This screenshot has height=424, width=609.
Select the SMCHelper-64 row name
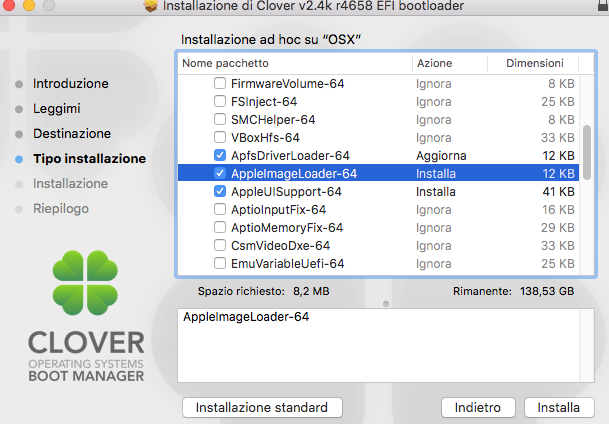pos(273,120)
